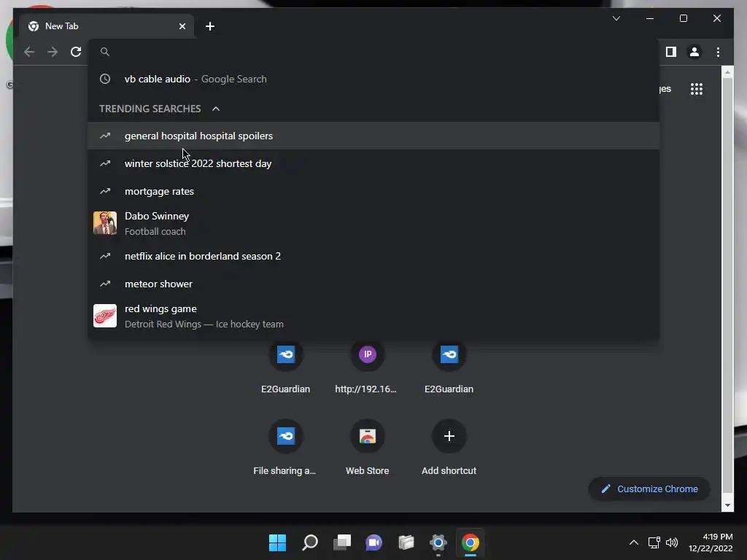Image resolution: width=747 pixels, height=560 pixels.
Task: Click clock history icon beside 'vb cable audio'
Action: (x=105, y=79)
